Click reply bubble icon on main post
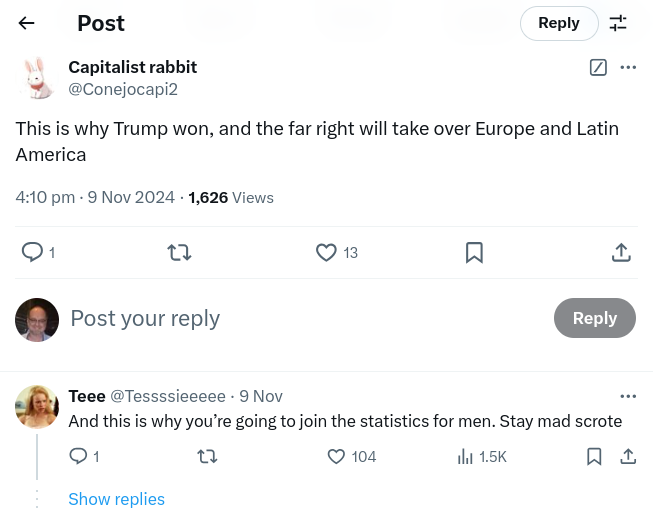The image size is (653, 518). [x=32, y=253]
